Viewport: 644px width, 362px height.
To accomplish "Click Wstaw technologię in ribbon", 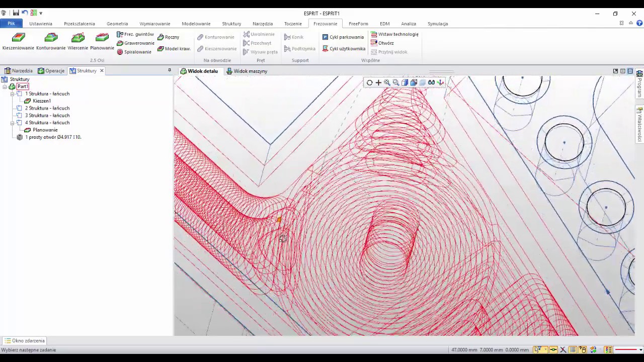I will pos(394,34).
